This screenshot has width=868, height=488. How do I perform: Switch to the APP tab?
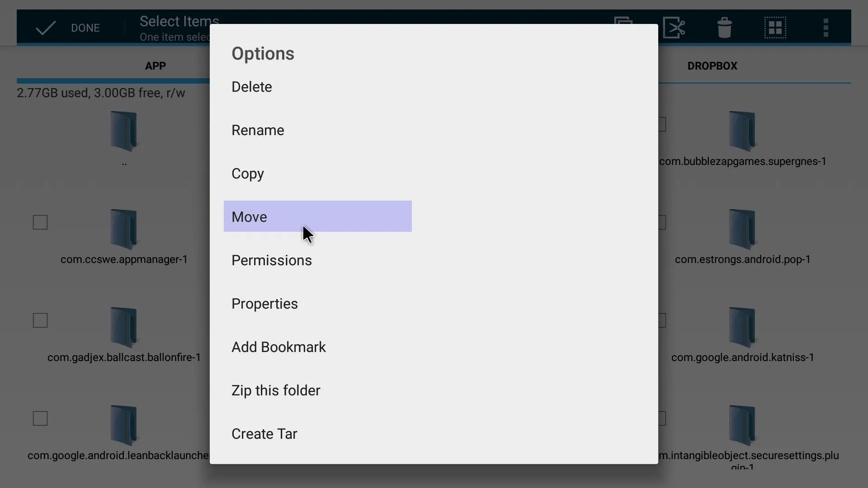(x=155, y=66)
